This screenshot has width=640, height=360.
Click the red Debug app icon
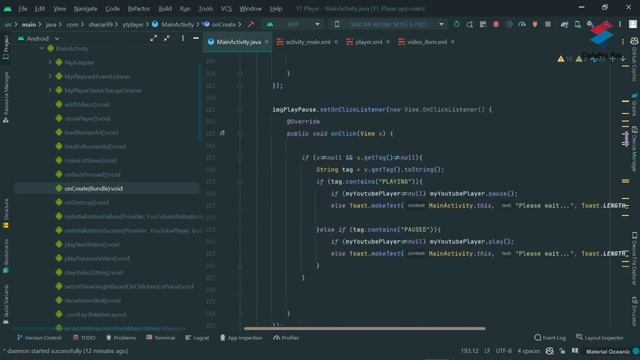pyautogui.click(x=496, y=24)
